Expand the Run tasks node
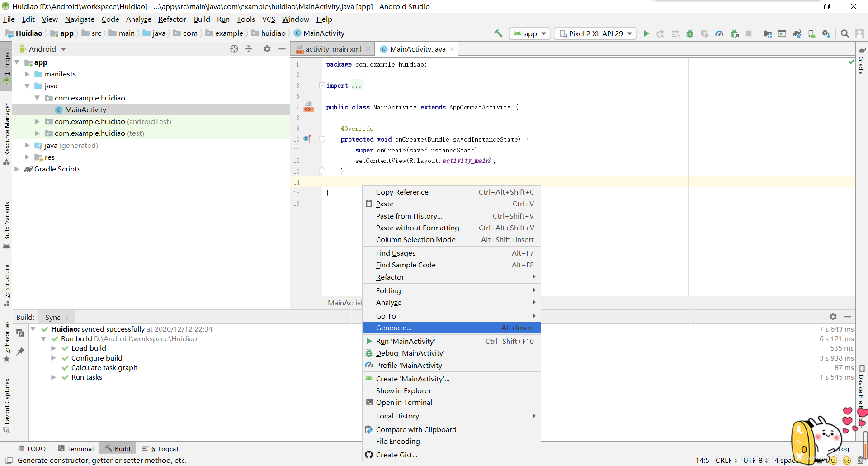868x466 pixels. [x=53, y=377]
